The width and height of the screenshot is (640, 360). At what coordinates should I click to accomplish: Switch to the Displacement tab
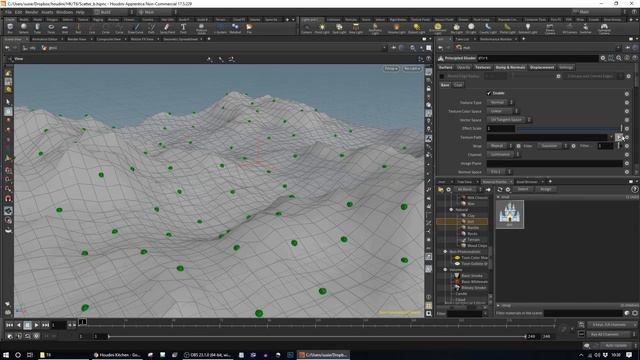(x=542, y=67)
